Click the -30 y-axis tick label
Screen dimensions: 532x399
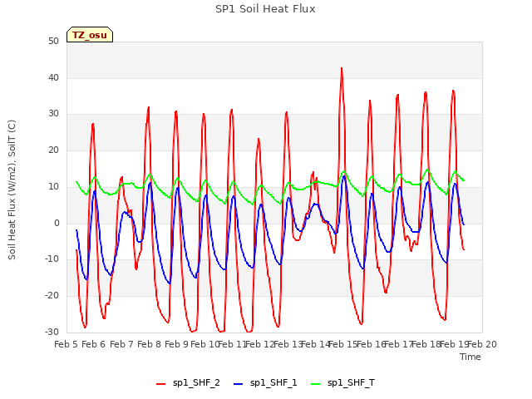coord(52,332)
